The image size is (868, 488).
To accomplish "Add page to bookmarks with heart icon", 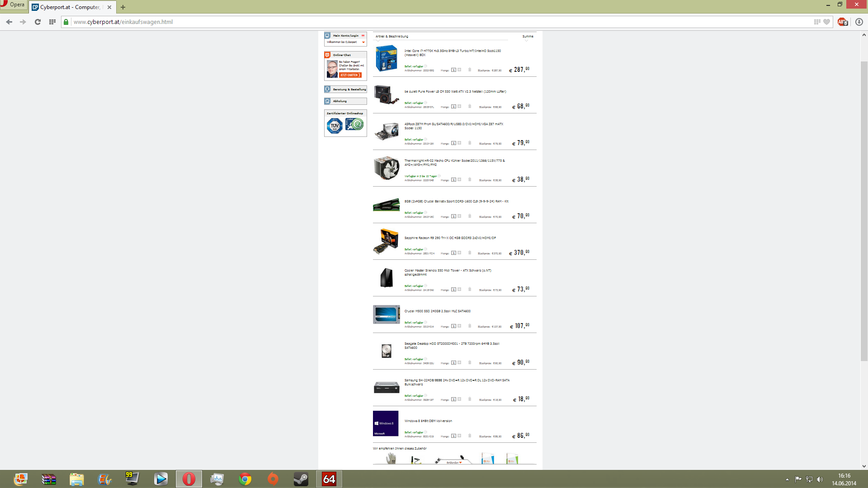I will click(x=827, y=22).
